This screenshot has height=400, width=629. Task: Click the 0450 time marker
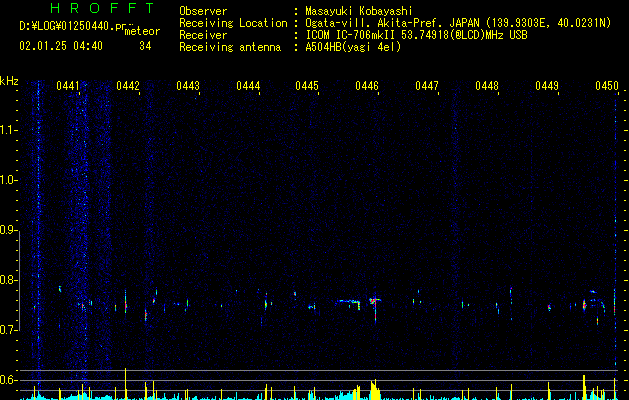pos(607,86)
